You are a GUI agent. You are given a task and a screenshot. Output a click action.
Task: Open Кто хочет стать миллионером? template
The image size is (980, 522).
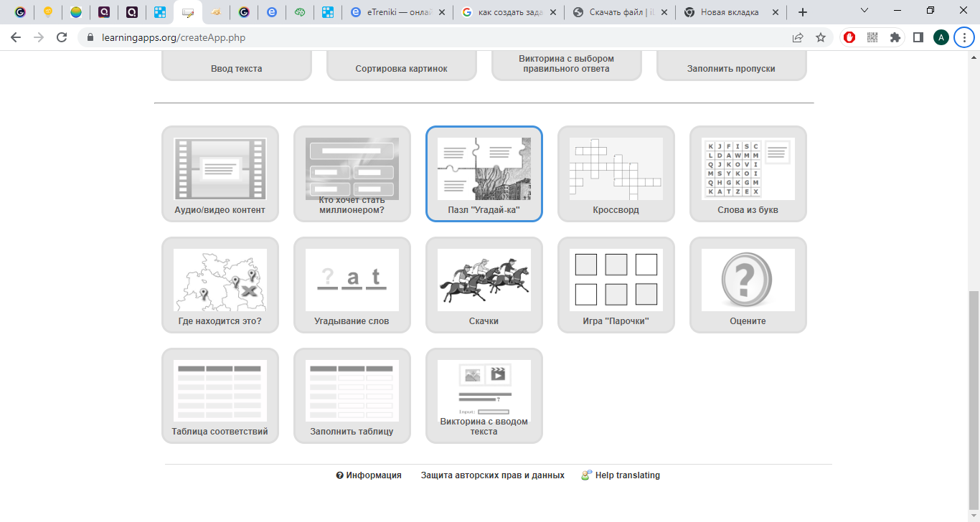click(352, 174)
